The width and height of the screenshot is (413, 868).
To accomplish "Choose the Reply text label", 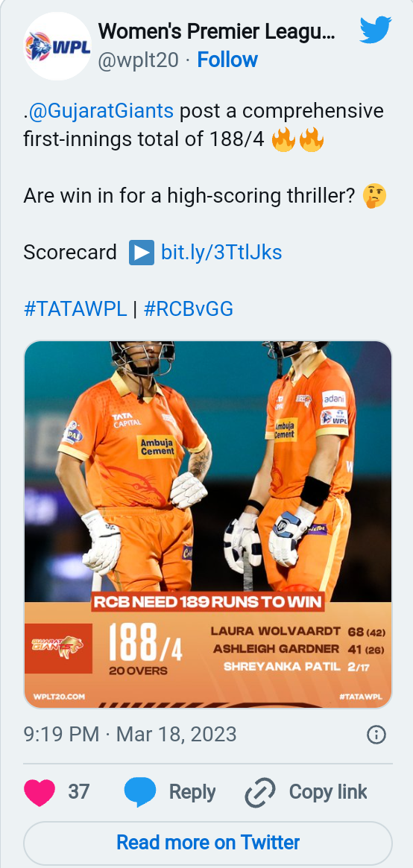I will tap(192, 791).
